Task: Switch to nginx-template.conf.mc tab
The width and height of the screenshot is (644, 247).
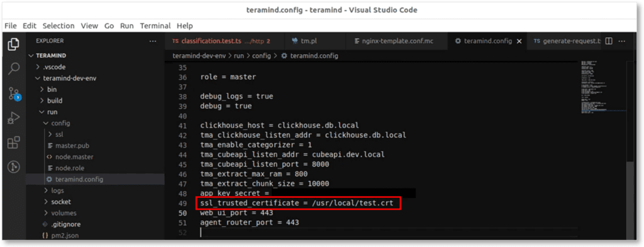Action: pos(396,41)
